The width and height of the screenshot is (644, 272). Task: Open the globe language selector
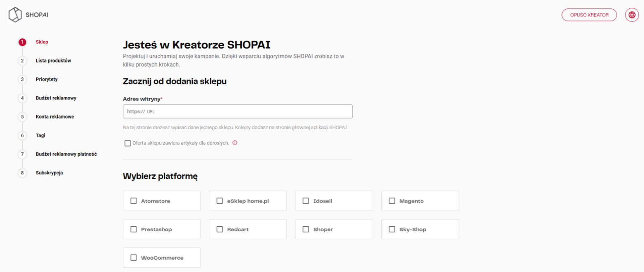pyautogui.click(x=632, y=15)
